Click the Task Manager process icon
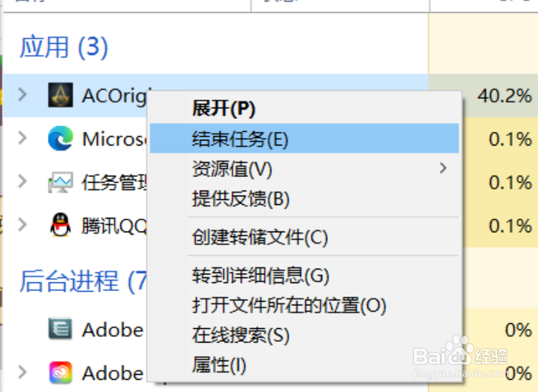Image resolution: width=538 pixels, height=392 pixels. click(60, 183)
